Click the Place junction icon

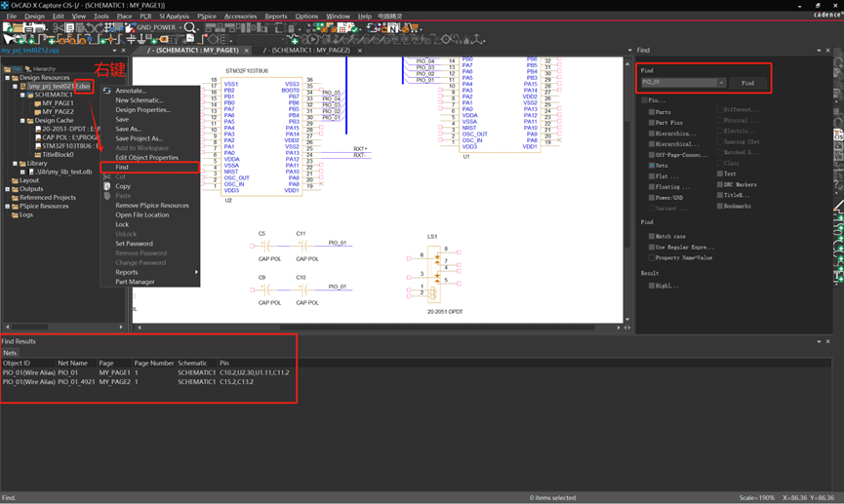[110, 39]
